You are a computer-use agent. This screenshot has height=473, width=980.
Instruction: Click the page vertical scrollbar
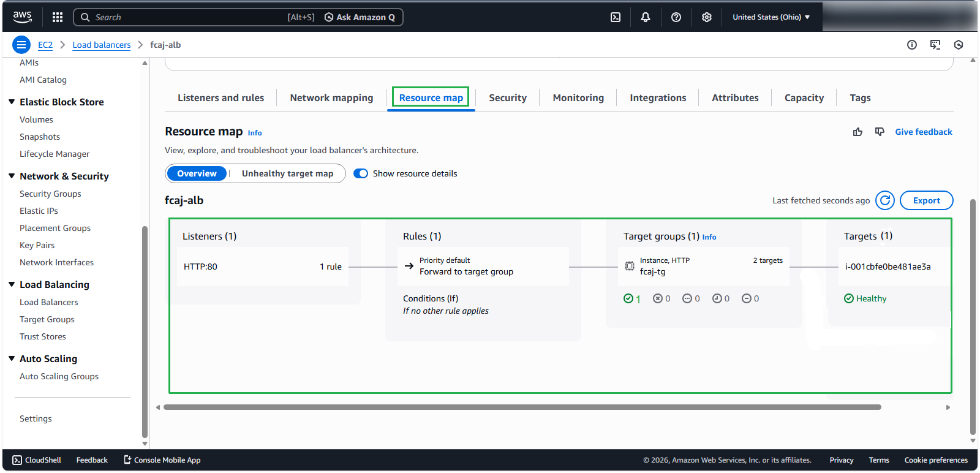[x=973, y=317]
